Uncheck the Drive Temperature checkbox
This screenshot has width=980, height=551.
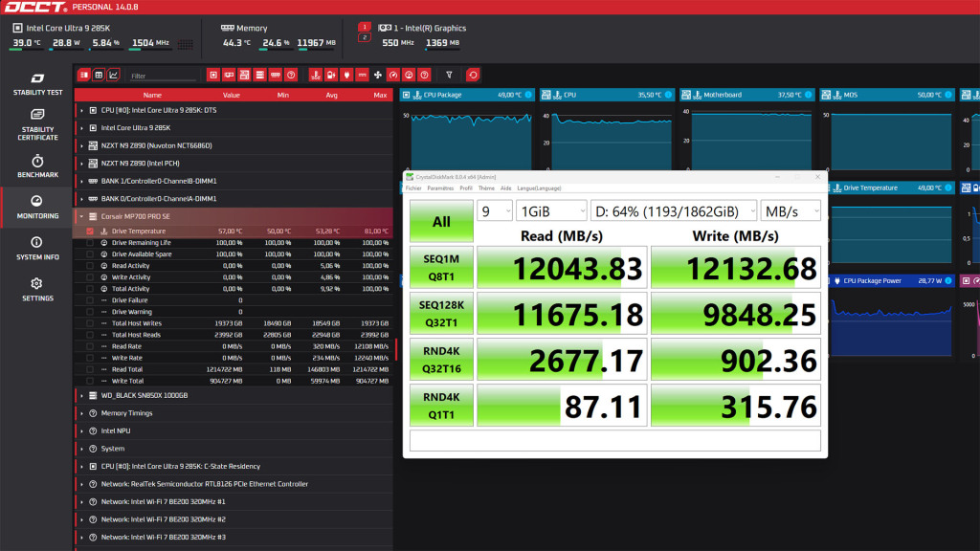tap(90, 231)
